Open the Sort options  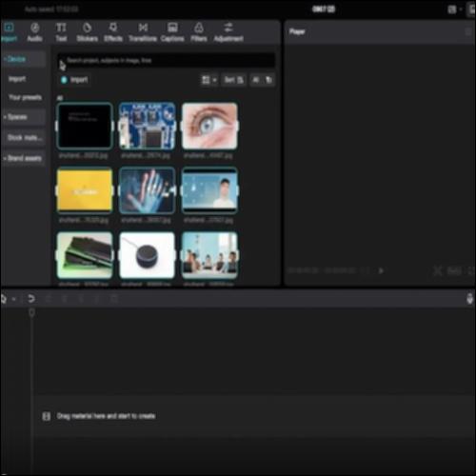tap(234, 80)
